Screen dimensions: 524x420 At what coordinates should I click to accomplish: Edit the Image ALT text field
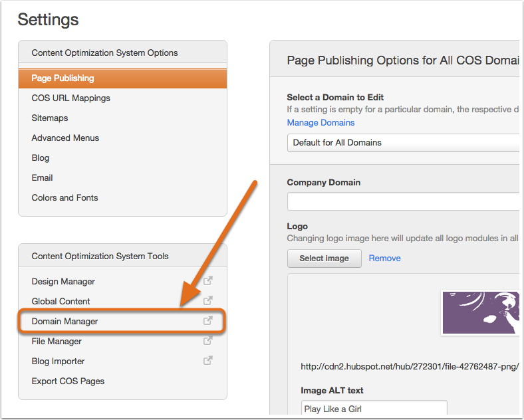point(374,409)
